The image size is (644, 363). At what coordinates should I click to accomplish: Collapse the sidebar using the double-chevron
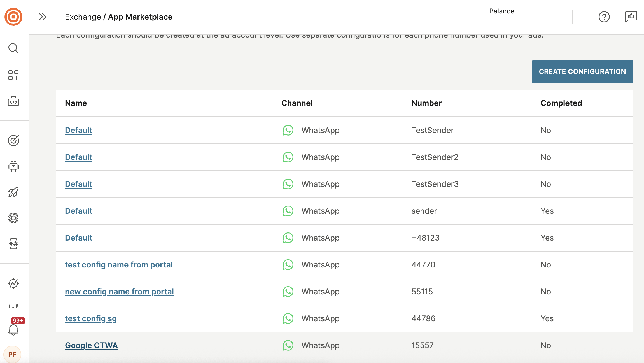tap(43, 17)
